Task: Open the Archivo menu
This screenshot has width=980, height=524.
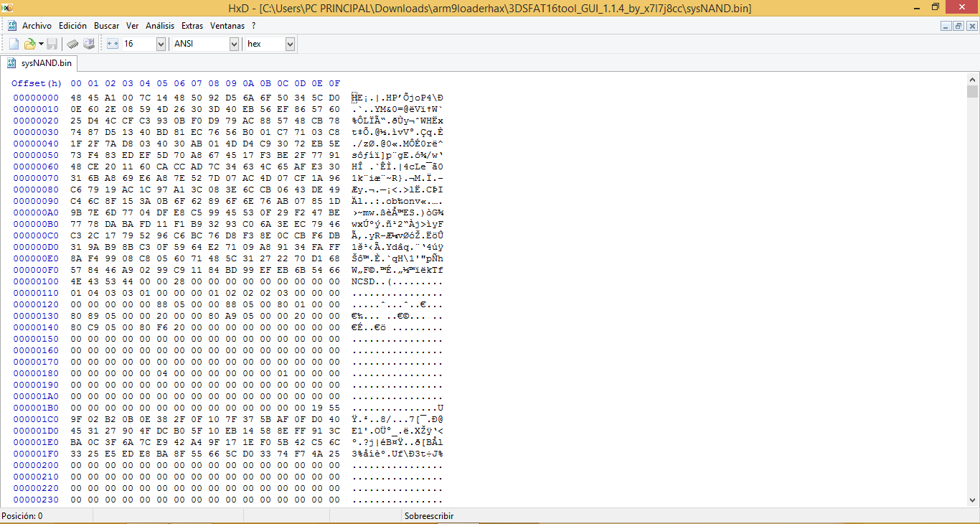Action: [x=37, y=25]
